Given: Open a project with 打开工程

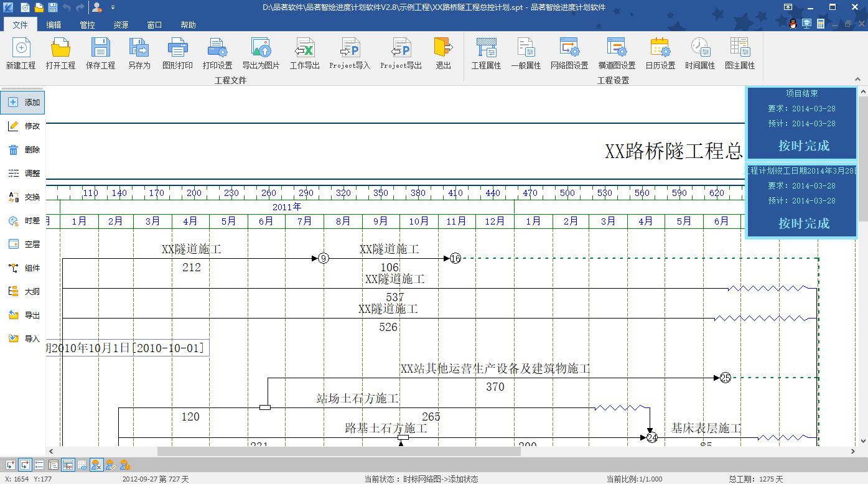Looking at the screenshot, I should [x=60, y=54].
